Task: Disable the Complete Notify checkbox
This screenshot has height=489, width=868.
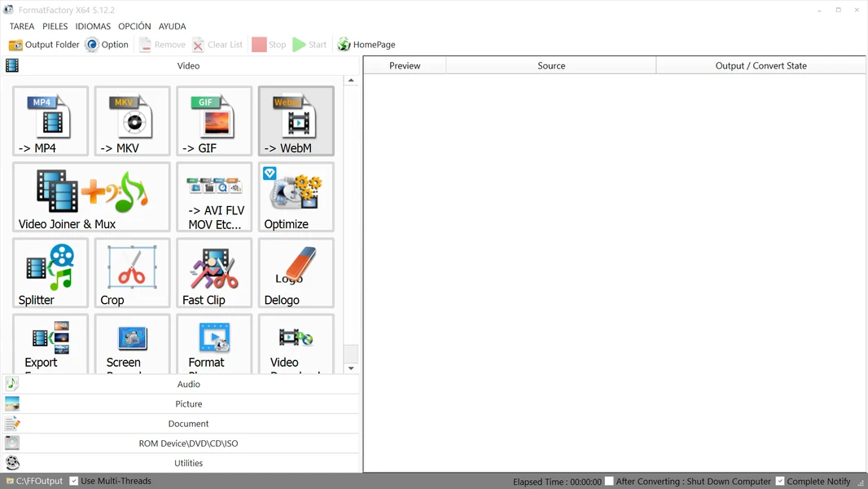Action: [x=780, y=482]
